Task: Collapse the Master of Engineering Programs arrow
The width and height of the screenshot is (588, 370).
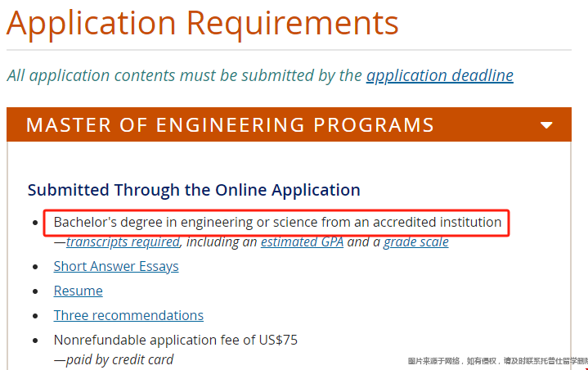Action: coord(546,125)
